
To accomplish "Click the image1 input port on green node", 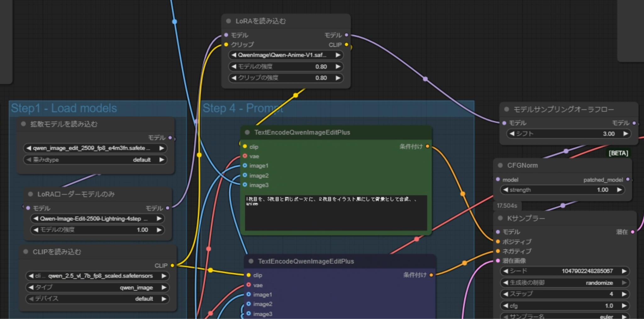I will pyautogui.click(x=245, y=166).
